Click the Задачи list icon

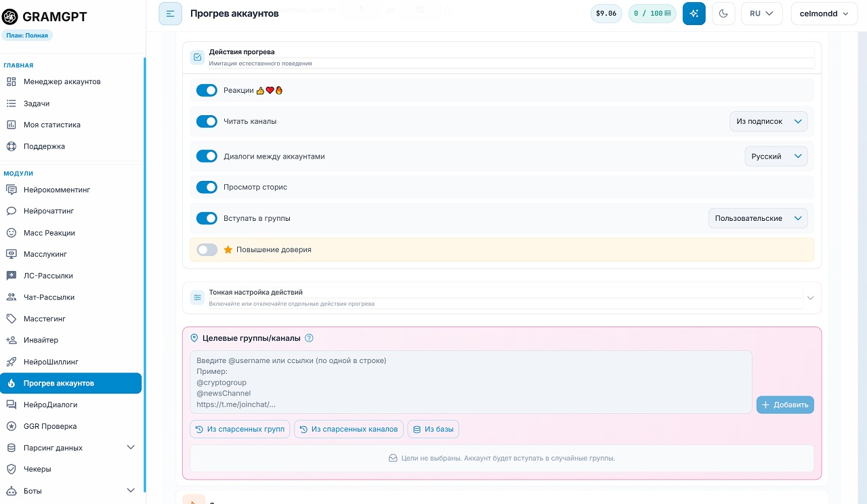(11, 104)
